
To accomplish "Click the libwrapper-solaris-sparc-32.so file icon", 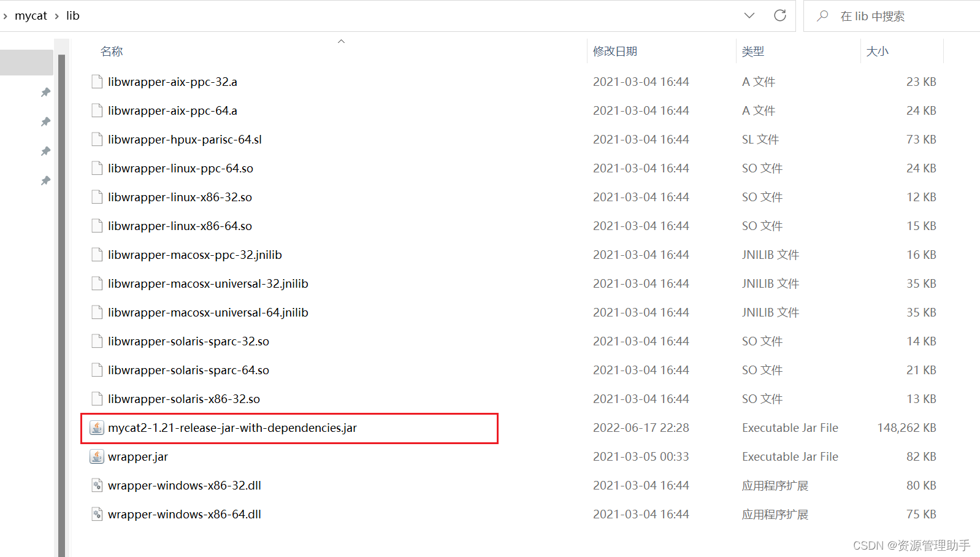I will [97, 341].
